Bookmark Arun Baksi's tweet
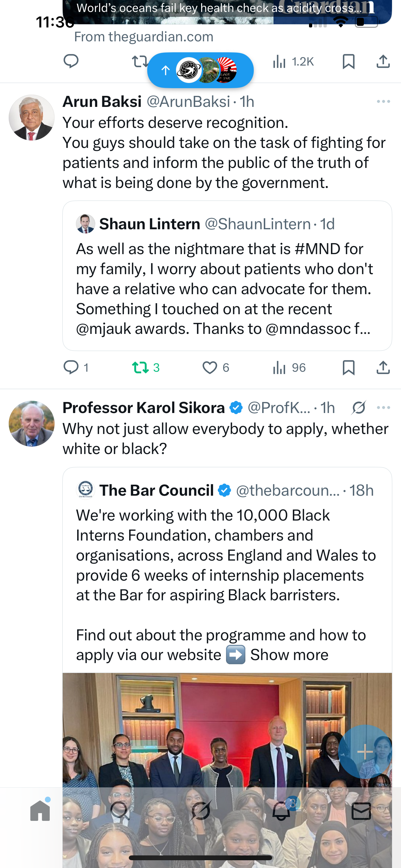The height and width of the screenshot is (868, 401). point(348,367)
